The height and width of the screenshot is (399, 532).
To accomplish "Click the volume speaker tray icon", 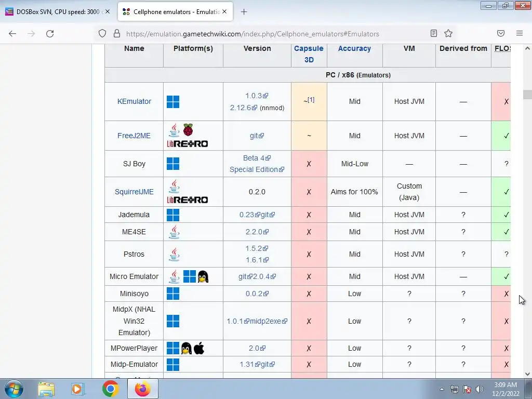I will point(479,389).
